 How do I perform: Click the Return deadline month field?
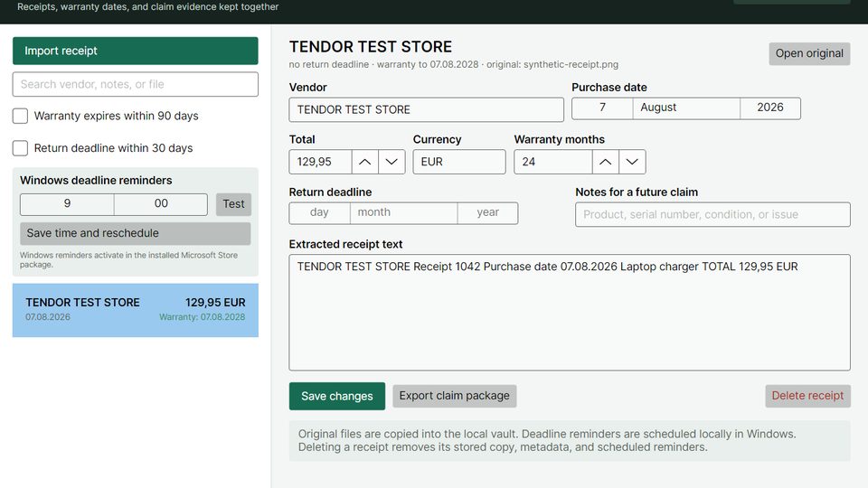pos(403,213)
